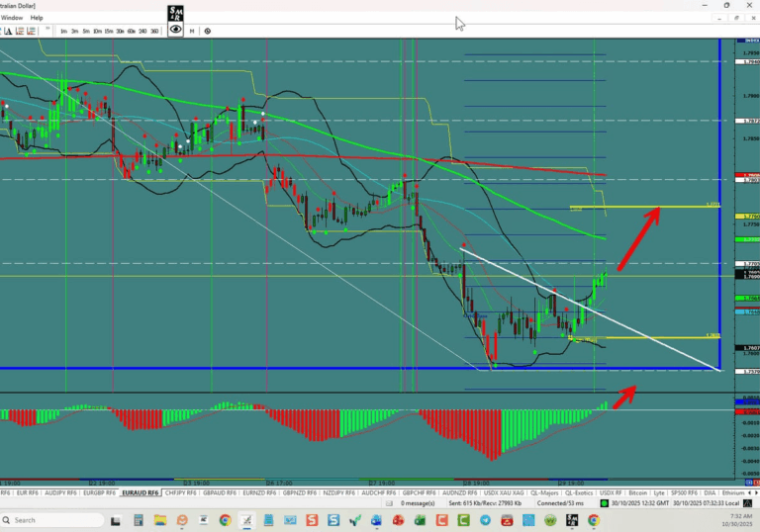Screen dimensions: 760x532
Task: Switch to the EURGBP RF6 tab
Action: (99, 492)
